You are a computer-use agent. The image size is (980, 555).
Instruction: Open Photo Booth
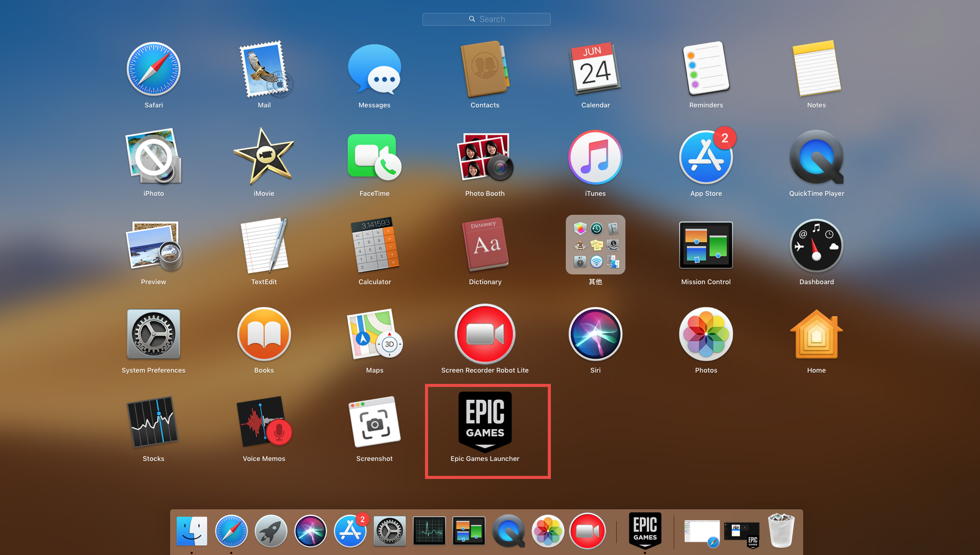(485, 157)
